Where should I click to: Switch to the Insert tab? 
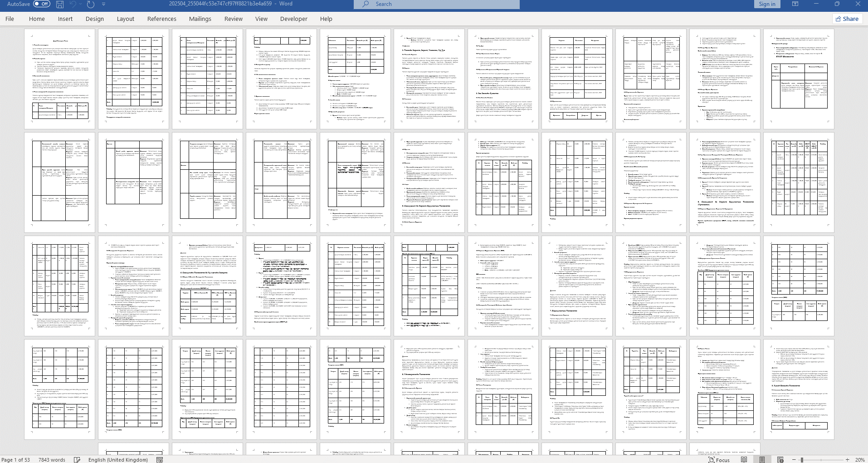65,19
